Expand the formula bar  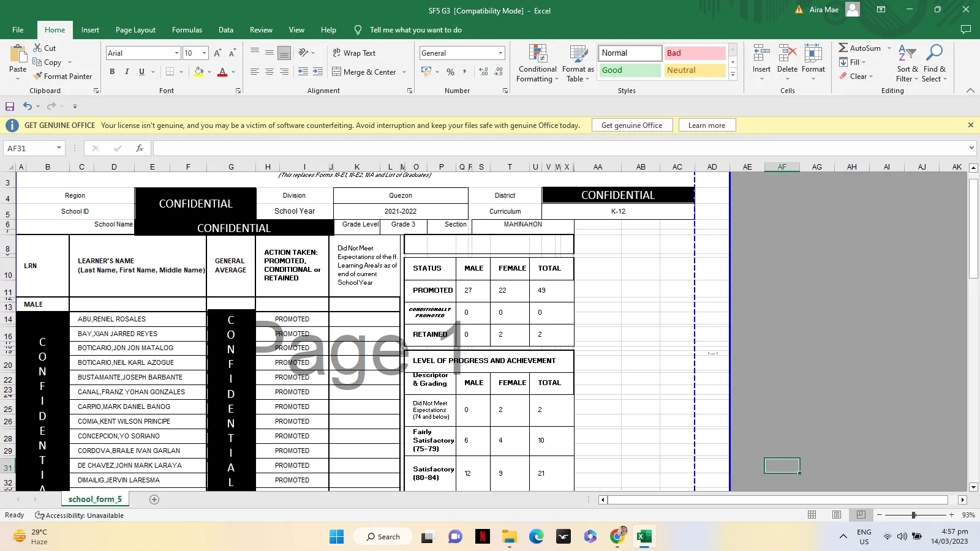(x=971, y=148)
